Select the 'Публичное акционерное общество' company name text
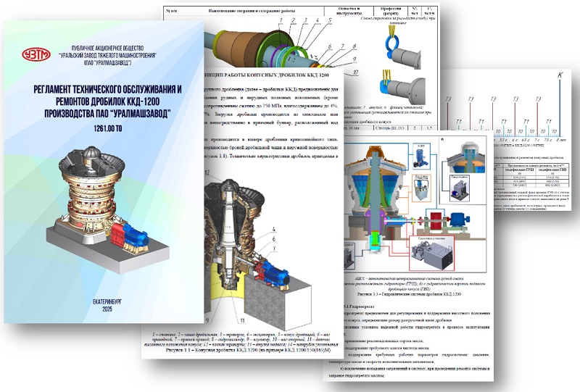Image resolution: width=580 pixels, height=392 pixels. pyautogui.click(x=107, y=56)
